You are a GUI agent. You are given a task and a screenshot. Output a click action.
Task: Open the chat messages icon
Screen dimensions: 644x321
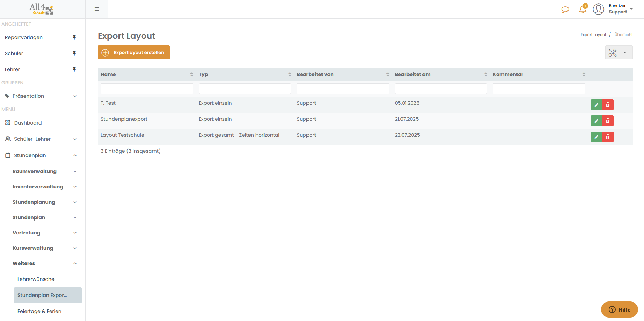click(565, 9)
